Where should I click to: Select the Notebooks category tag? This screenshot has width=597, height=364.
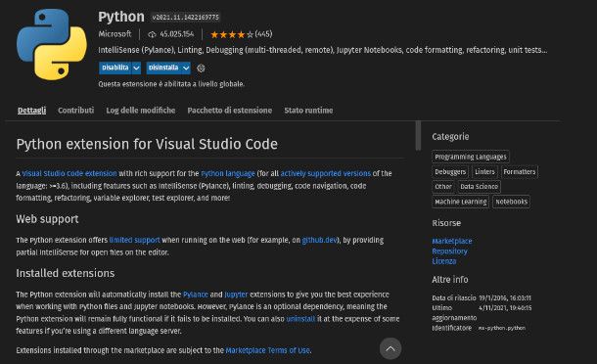(511, 202)
